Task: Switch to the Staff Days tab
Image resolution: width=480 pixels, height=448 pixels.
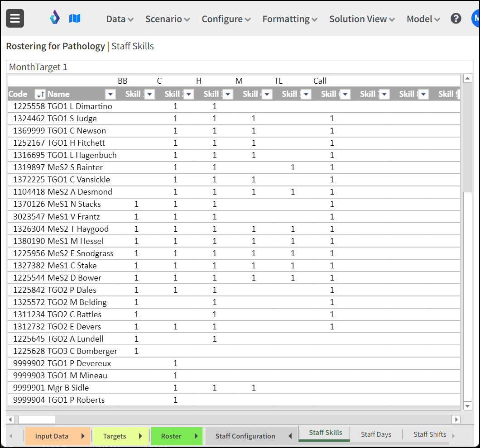Action: point(376,434)
